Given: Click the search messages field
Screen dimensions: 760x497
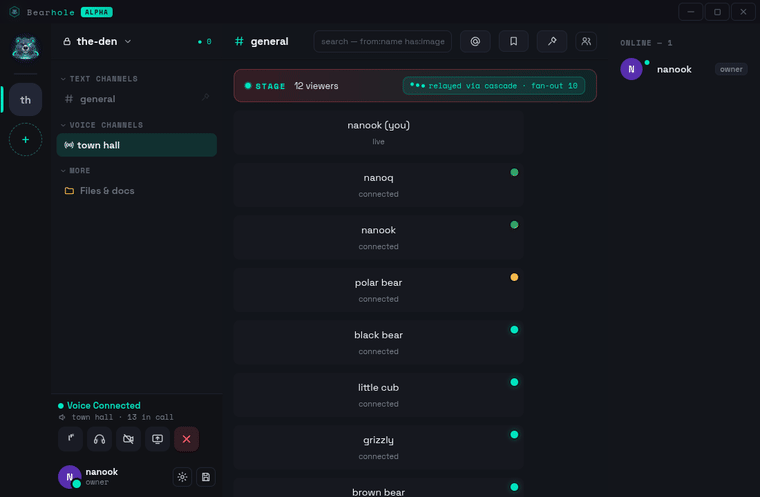Looking at the screenshot, I should 383,41.
